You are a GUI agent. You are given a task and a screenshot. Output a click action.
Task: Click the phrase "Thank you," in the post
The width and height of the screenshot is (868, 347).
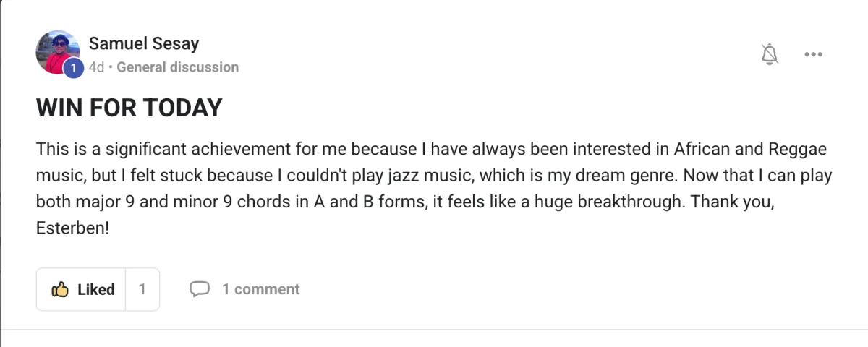[732, 201]
